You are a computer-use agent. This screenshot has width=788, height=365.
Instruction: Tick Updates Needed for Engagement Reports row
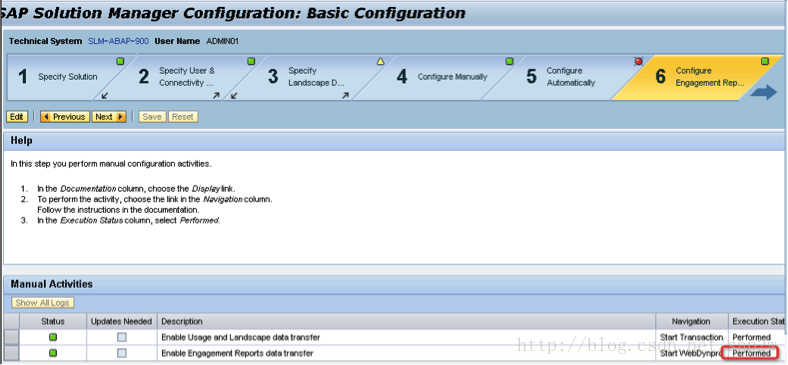122,353
